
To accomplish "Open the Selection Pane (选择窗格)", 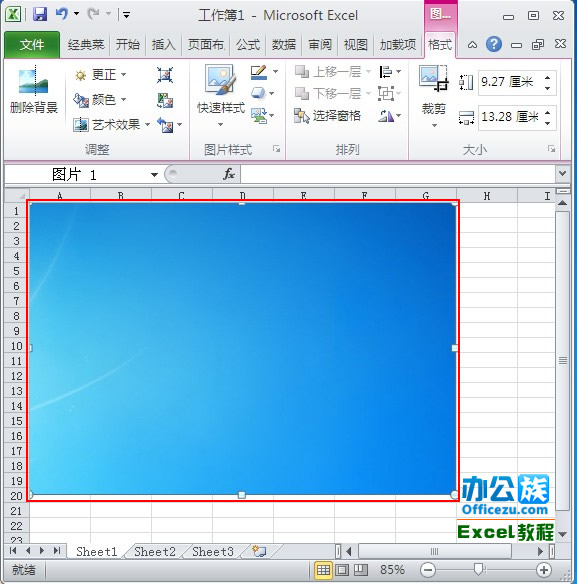I will point(328,115).
